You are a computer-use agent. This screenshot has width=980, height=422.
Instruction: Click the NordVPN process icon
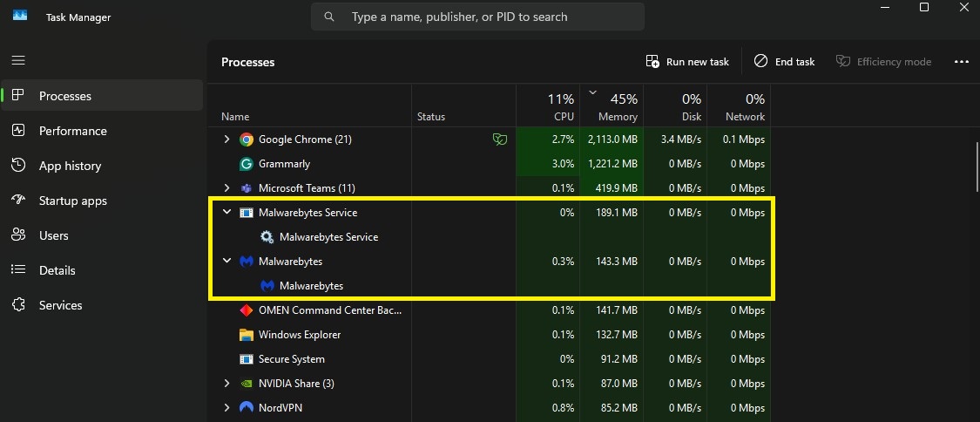[x=247, y=408]
